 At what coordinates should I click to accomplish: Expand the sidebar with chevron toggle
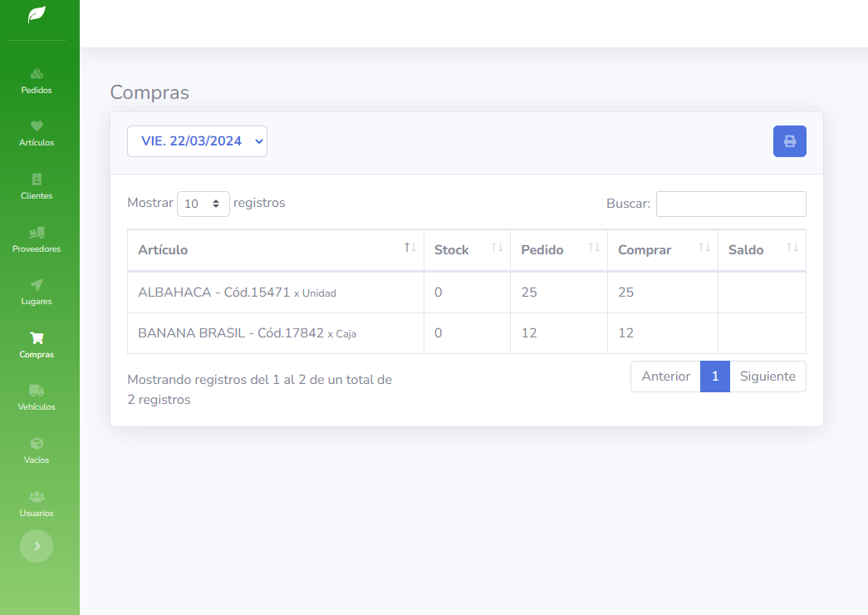coord(37,546)
